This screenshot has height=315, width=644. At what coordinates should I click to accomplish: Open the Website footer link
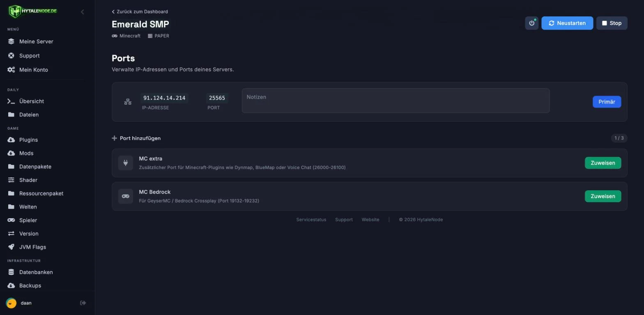(x=370, y=219)
